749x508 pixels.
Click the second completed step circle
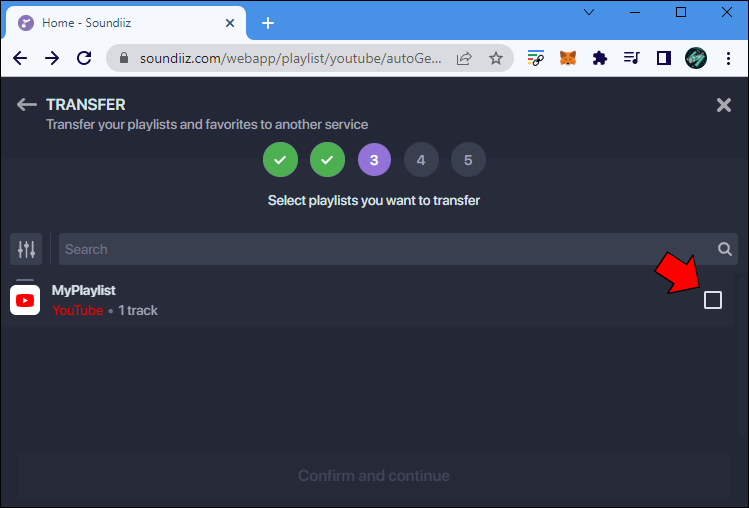coord(327,160)
